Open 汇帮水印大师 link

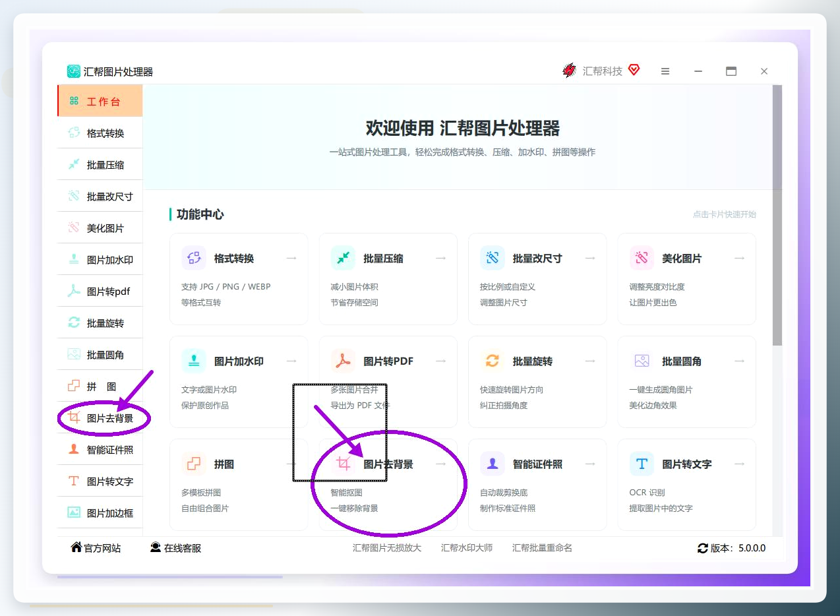[x=467, y=547]
